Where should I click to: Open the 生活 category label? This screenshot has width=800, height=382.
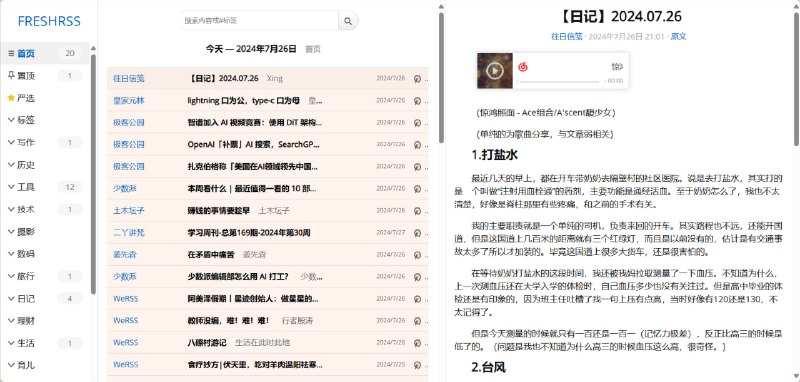click(26, 343)
